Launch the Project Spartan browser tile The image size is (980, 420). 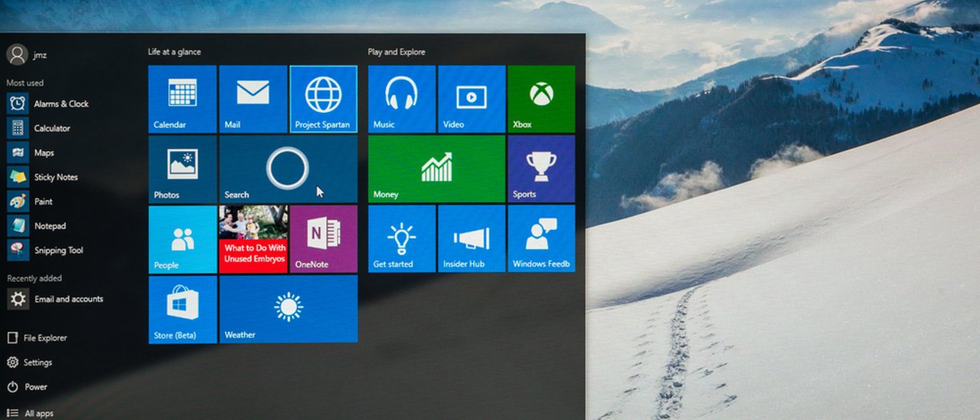click(x=323, y=99)
